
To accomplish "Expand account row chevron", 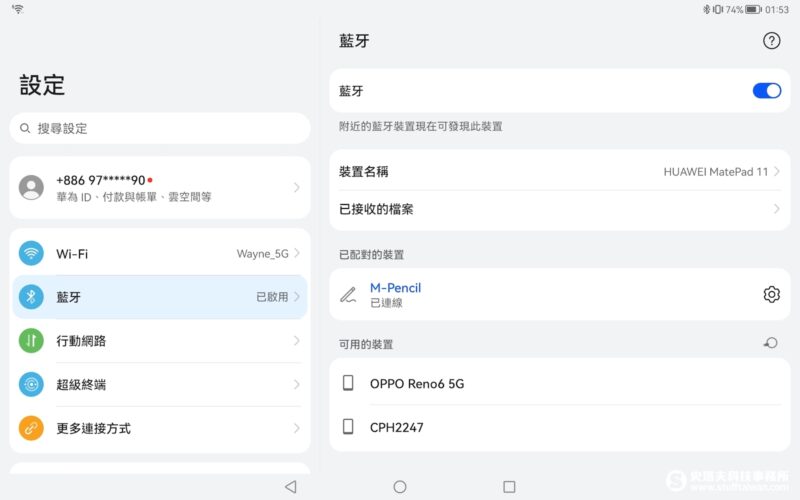I will pyautogui.click(x=296, y=188).
